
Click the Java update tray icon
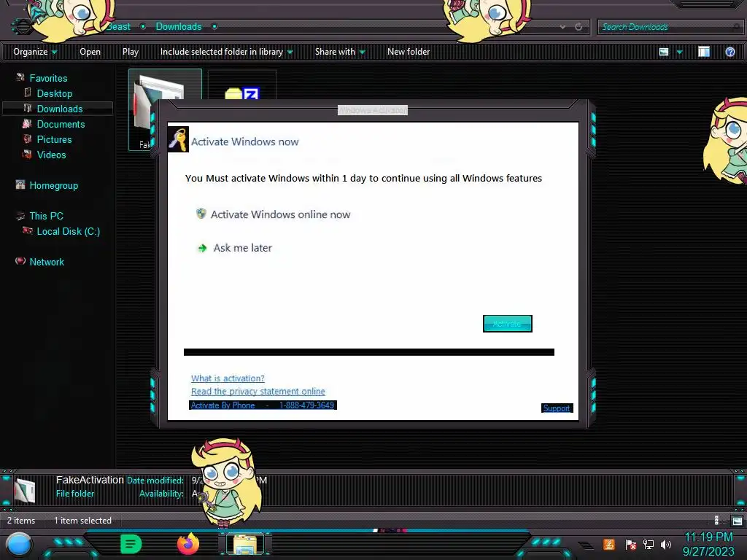click(609, 544)
